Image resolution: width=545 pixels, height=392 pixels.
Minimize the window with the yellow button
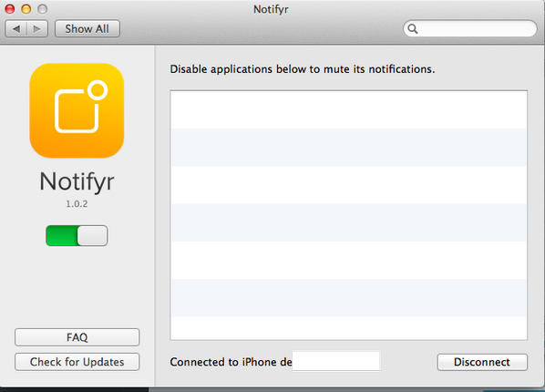(26, 9)
